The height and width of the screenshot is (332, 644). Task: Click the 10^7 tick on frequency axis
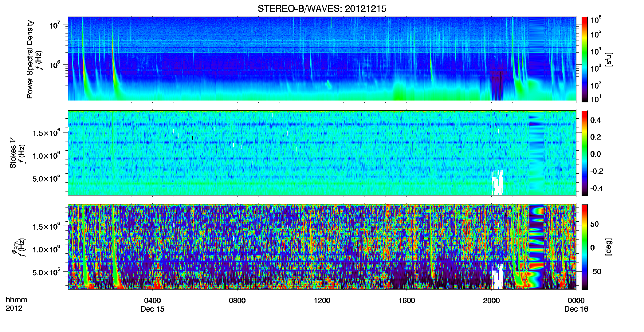click(55, 25)
